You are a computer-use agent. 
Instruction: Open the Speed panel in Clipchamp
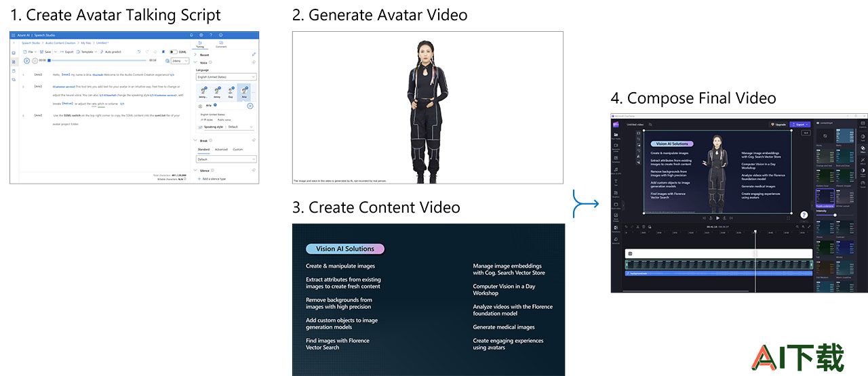coord(863,184)
